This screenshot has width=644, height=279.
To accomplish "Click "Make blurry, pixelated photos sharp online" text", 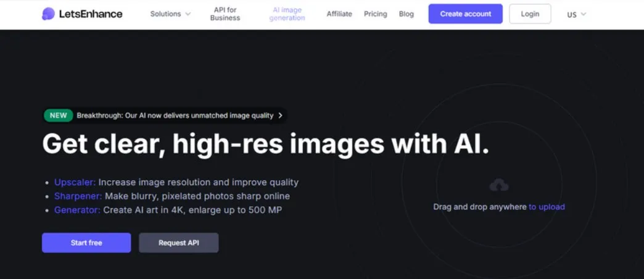I will pyautogui.click(x=197, y=196).
